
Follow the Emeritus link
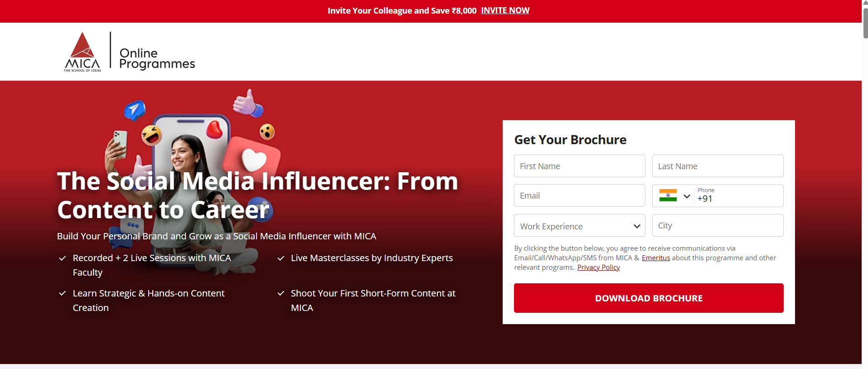click(655, 258)
